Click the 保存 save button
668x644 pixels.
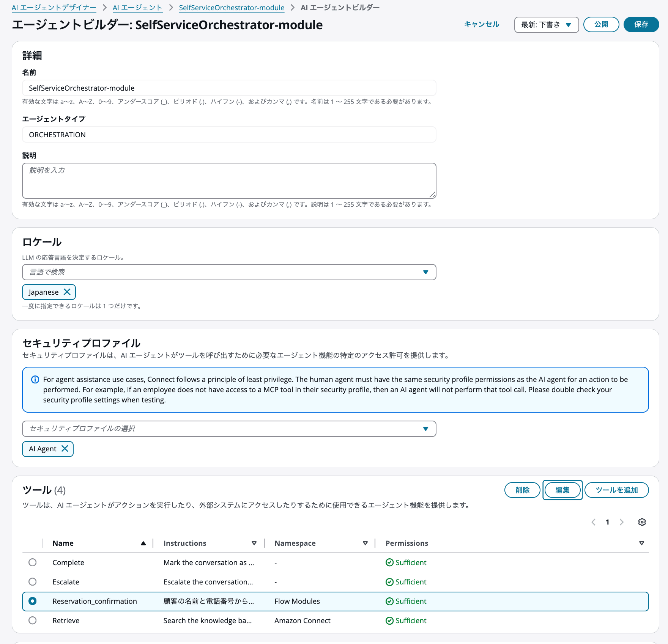click(641, 25)
